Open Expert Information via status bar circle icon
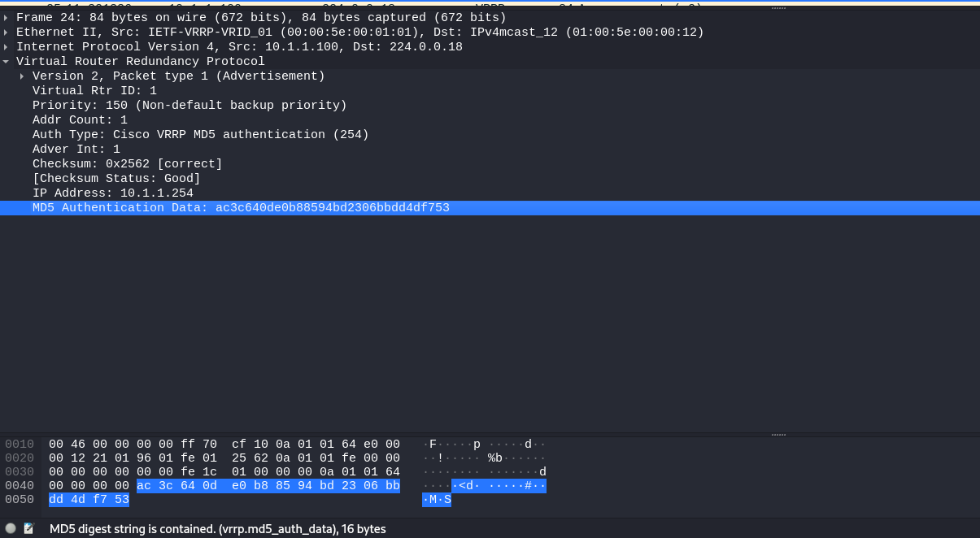The height and width of the screenshot is (538, 980). point(11,529)
